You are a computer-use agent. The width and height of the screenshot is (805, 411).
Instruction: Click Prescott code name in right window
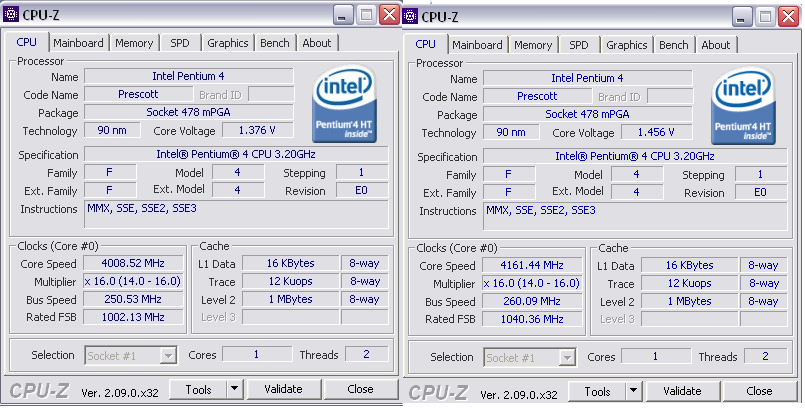click(537, 96)
